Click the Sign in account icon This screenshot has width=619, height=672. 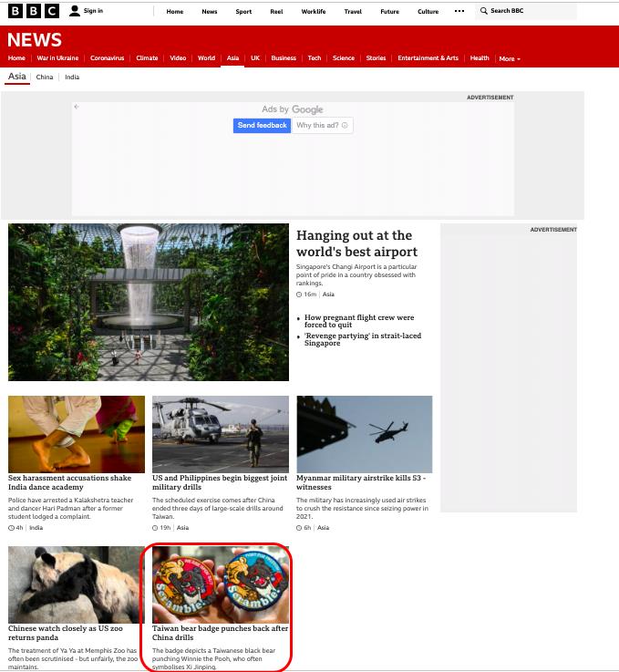(x=75, y=11)
